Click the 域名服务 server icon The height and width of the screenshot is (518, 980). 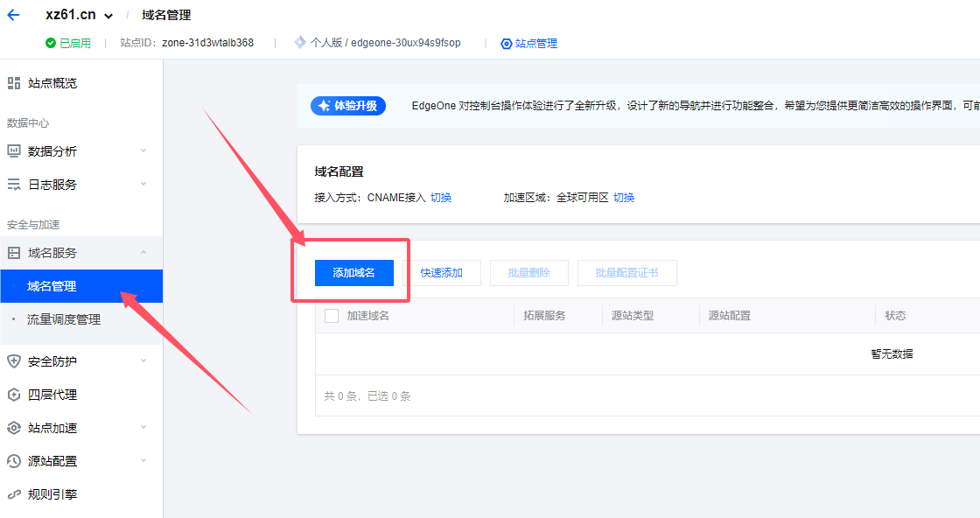[x=14, y=253]
